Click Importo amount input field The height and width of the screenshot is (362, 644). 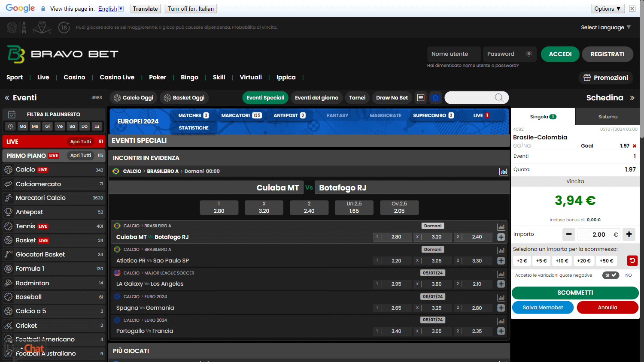(598, 234)
